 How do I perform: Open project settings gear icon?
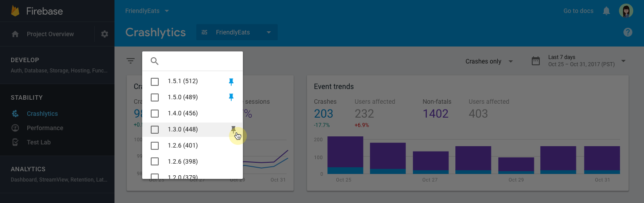coord(105,34)
